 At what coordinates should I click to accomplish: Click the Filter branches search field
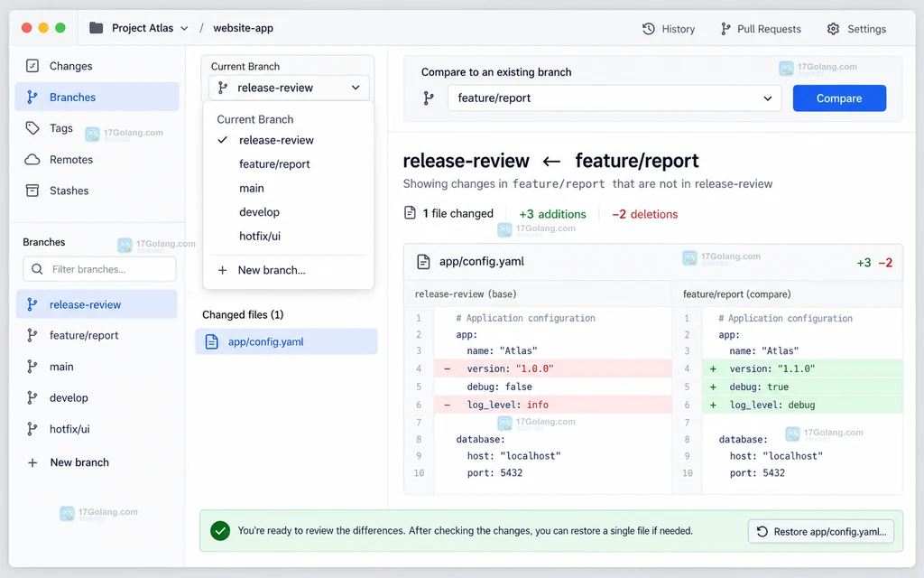99,269
